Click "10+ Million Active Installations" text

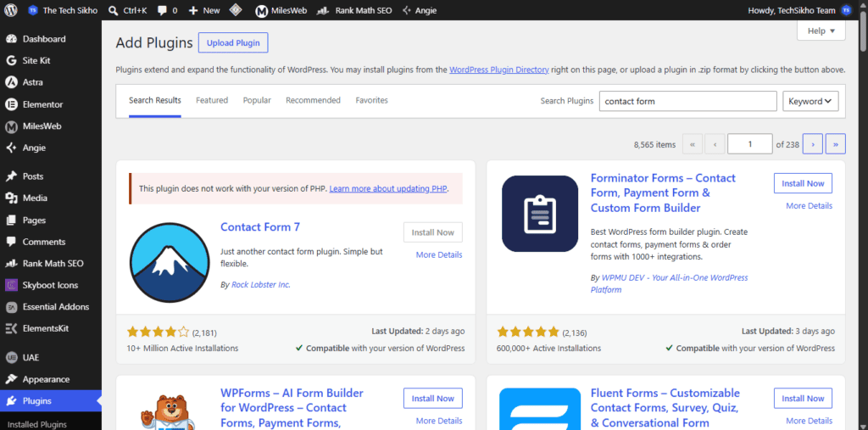(183, 349)
